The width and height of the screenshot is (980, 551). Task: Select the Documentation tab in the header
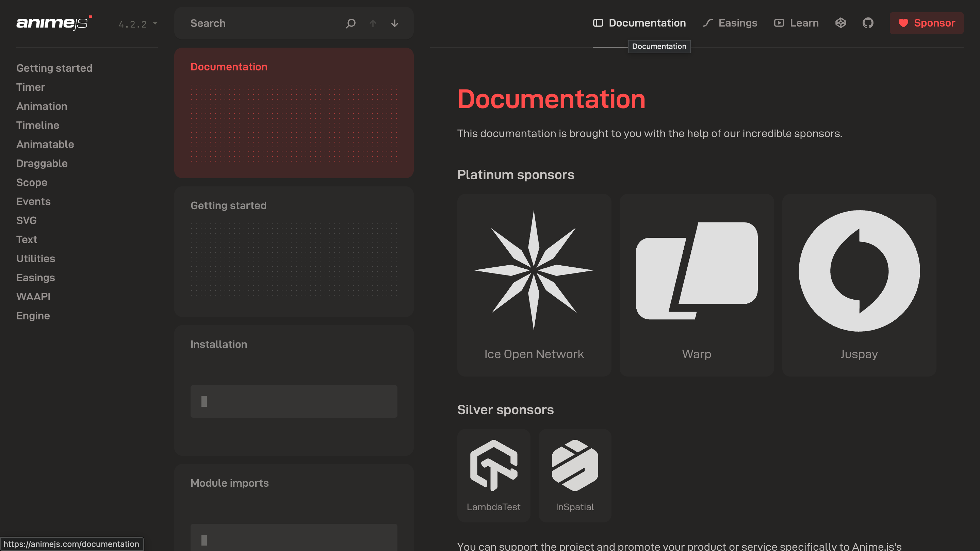[647, 23]
